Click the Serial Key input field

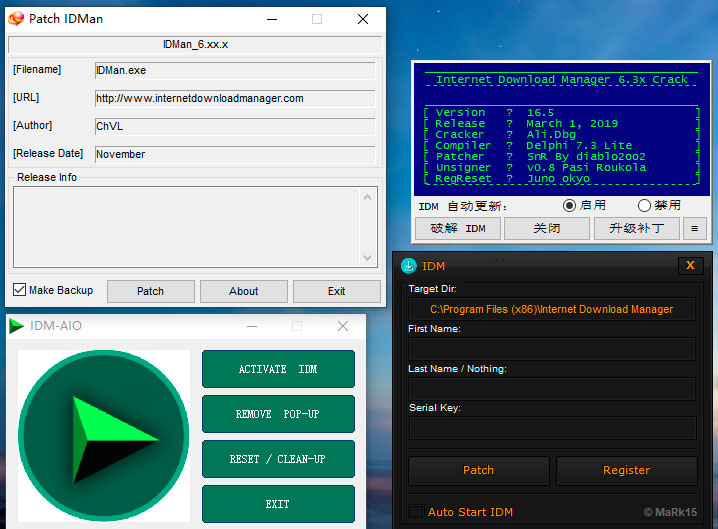[552, 428]
